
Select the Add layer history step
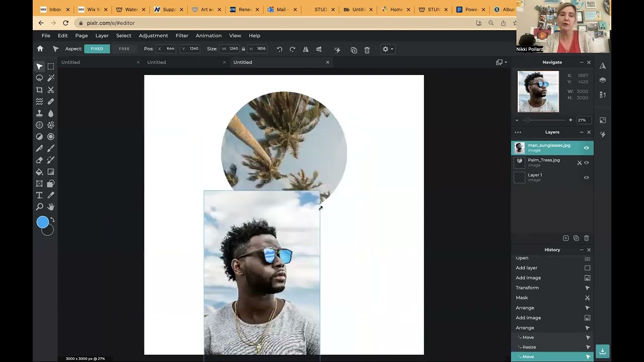point(552,268)
